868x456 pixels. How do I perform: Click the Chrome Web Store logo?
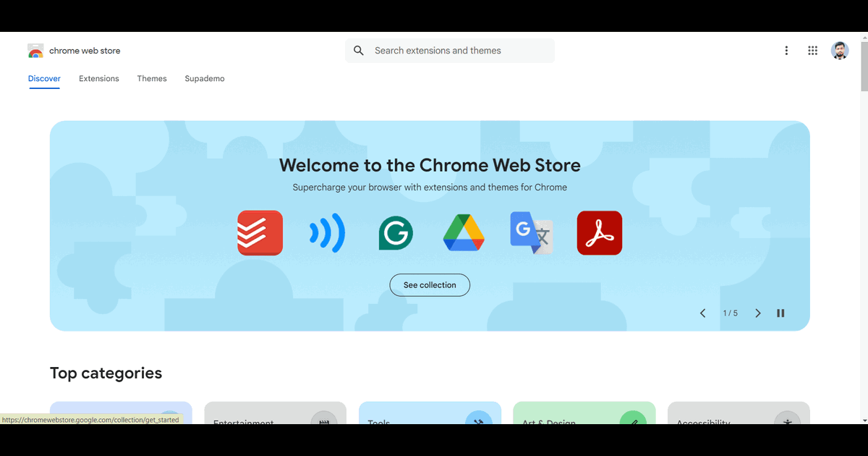[x=35, y=51]
